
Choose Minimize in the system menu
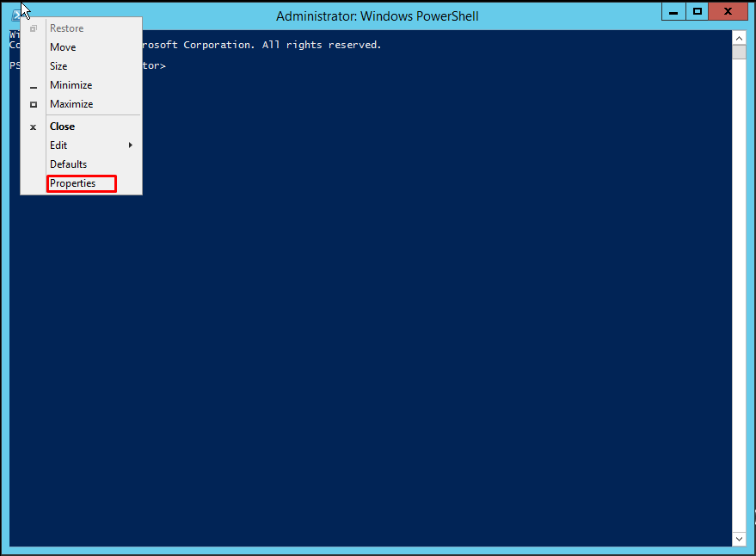(82, 85)
